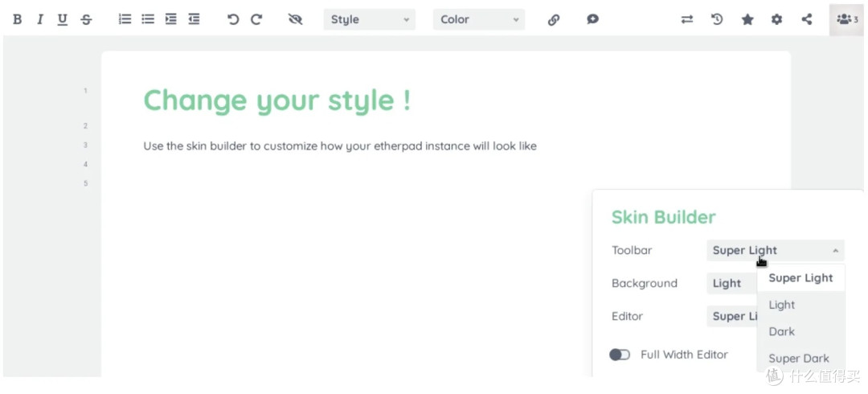The image size is (868, 394).
Task: Insert an unordered bullet list
Action: click(x=148, y=19)
